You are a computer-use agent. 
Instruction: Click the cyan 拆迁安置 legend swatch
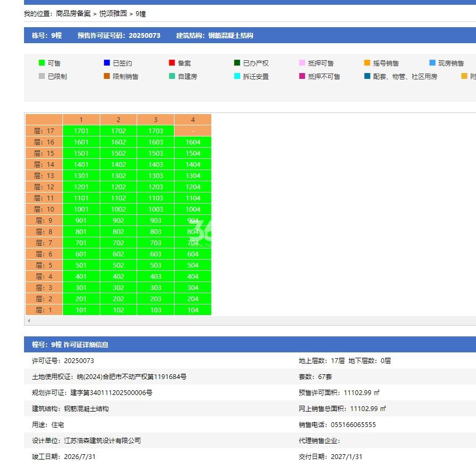pyautogui.click(x=237, y=76)
